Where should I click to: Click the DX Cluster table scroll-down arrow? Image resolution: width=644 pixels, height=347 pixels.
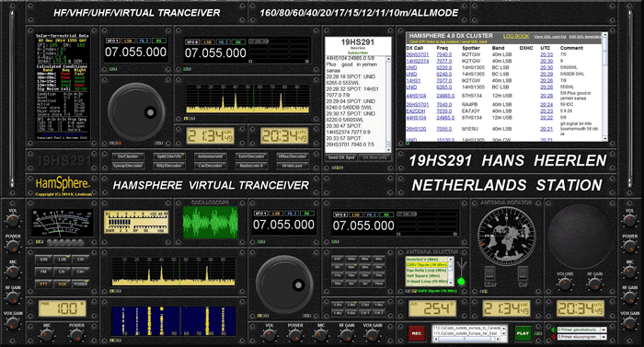click(605, 139)
